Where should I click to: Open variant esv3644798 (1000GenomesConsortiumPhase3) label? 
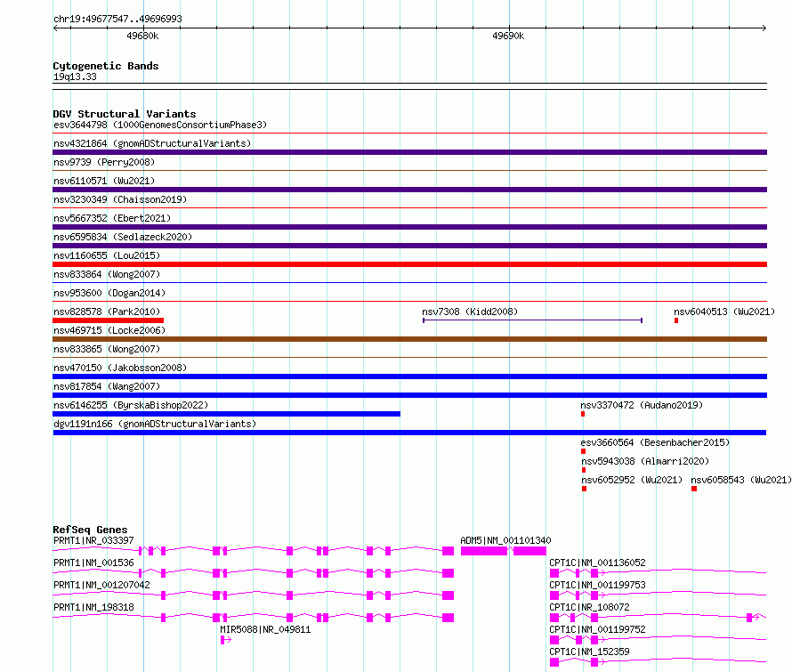(x=160, y=125)
